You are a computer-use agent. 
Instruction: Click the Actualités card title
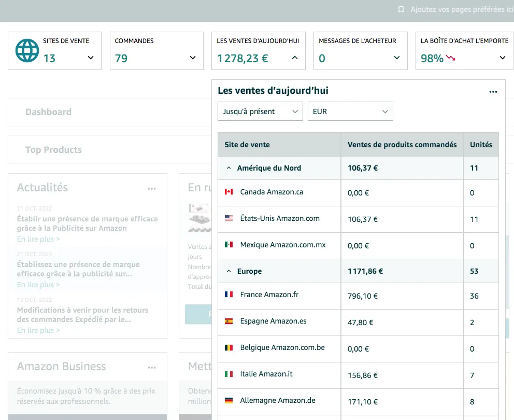42,187
